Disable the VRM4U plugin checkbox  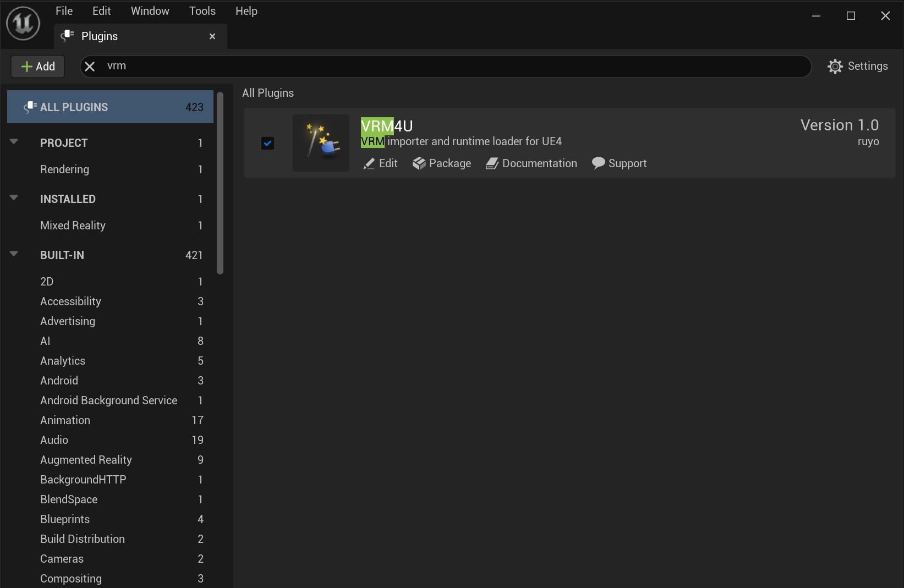(x=267, y=143)
